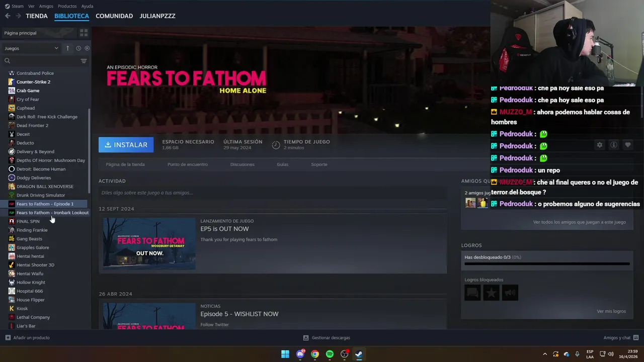Open the Guías link

click(x=282, y=164)
